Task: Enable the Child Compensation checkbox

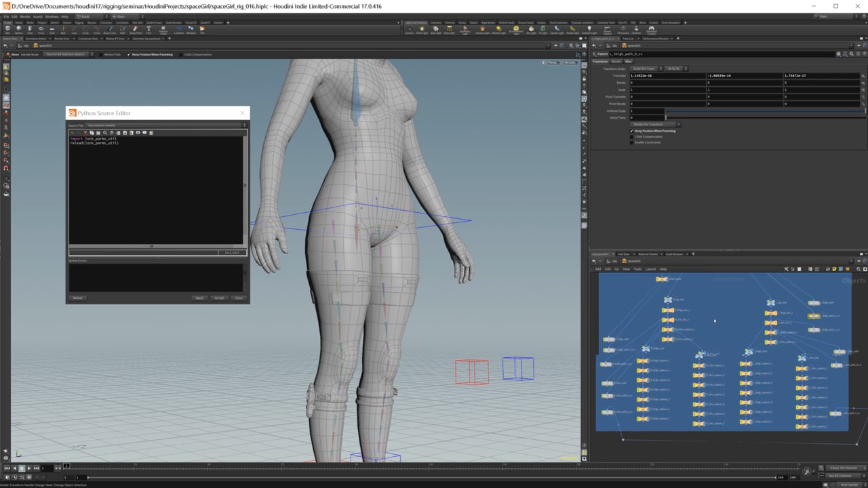Action: tap(631, 136)
